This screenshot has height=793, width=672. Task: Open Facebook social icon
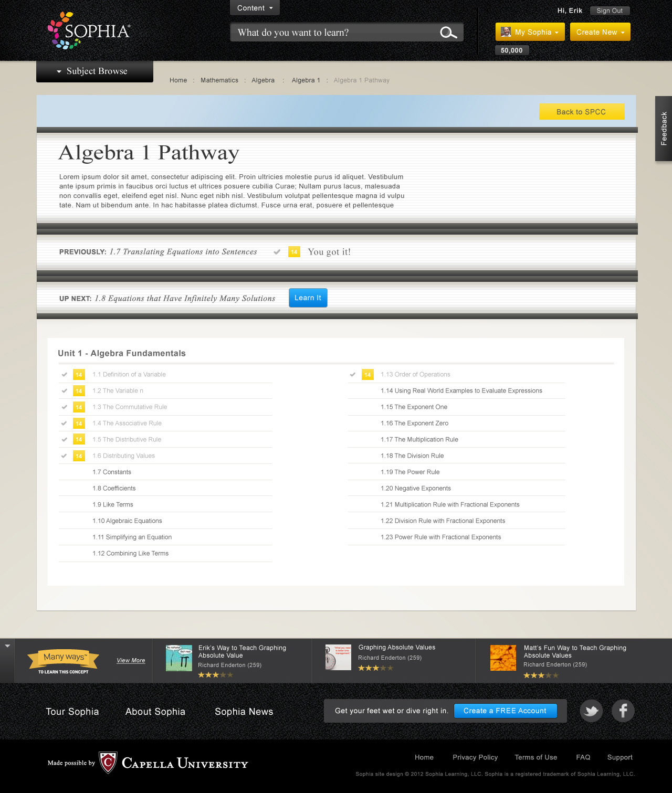[x=623, y=711]
